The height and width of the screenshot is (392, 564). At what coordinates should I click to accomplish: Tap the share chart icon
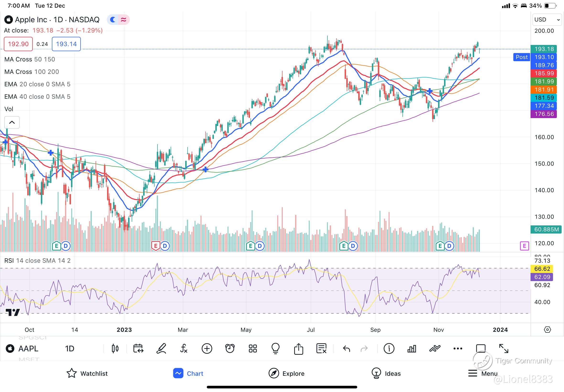point(298,348)
